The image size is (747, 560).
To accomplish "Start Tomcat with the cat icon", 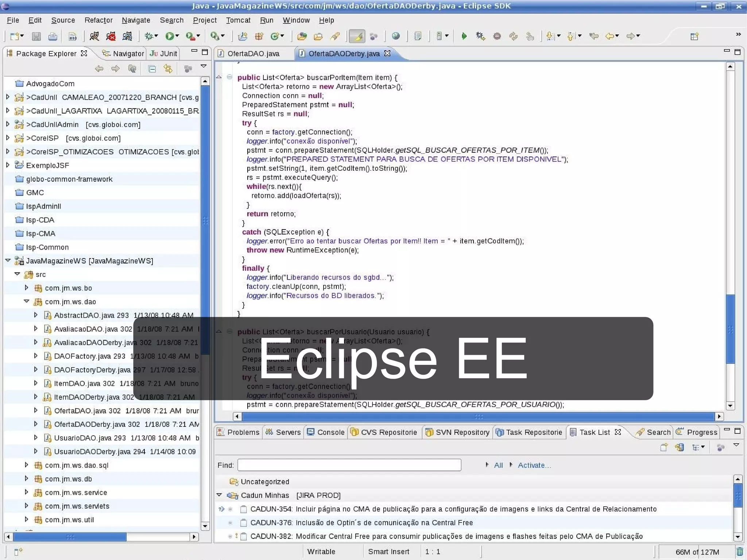I will (x=94, y=36).
